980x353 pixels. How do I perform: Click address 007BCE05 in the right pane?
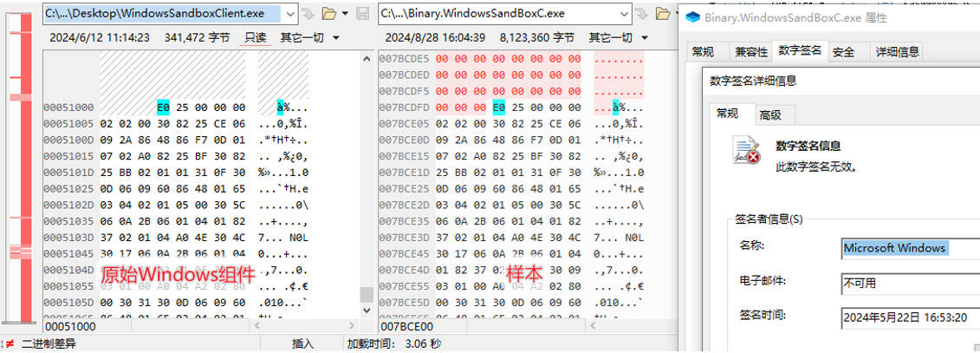pos(405,124)
